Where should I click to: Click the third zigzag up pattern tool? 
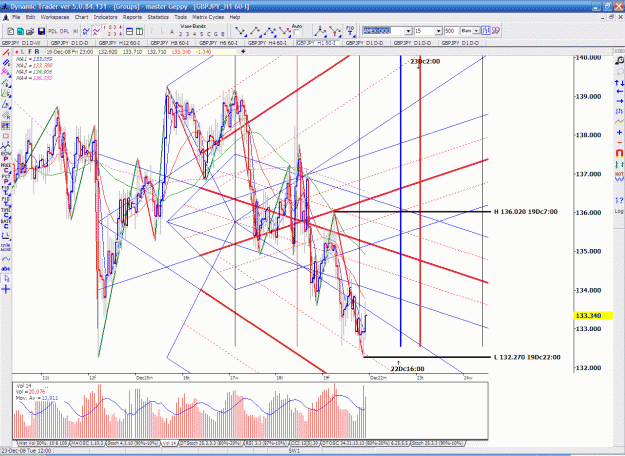click(270, 31)
